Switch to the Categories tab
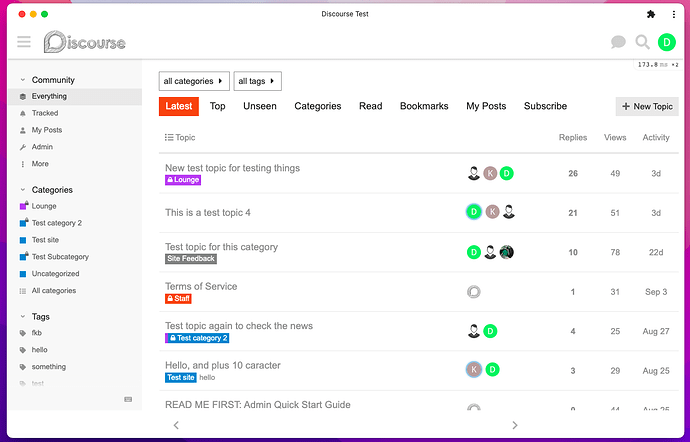Screen dimensions: 690x442 click(318, 106)
